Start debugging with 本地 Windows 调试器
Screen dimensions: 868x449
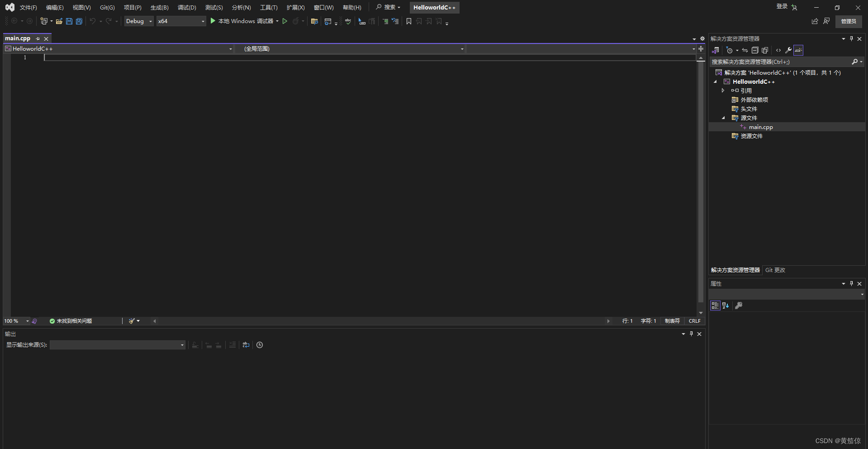243,21
